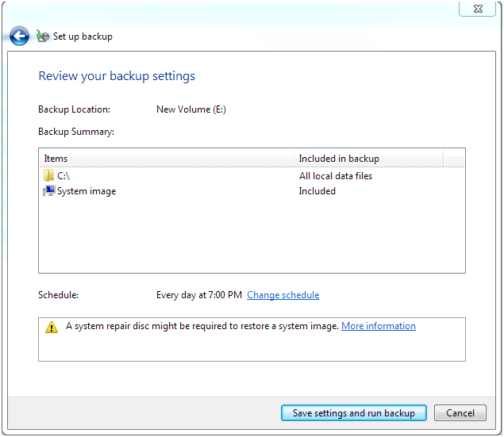Select the System image computer icon

click(x=49, y=190)
